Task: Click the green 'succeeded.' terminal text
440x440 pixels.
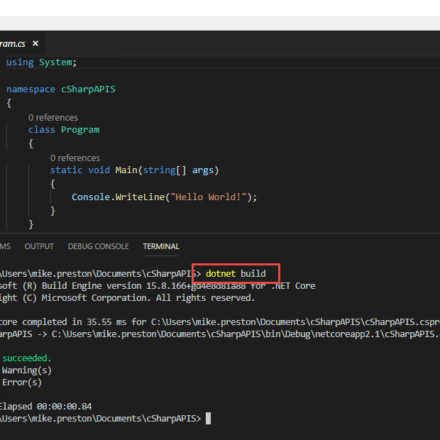Action: coord(26,358)
